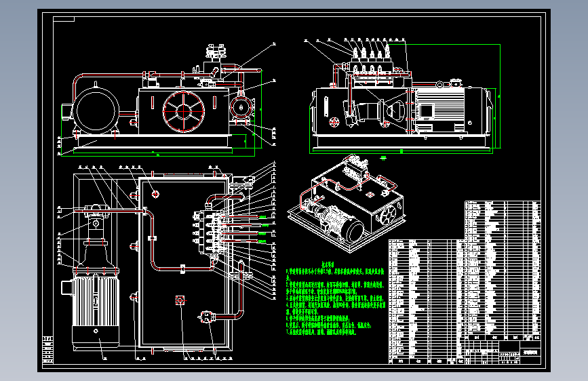This screenshot has width=588, height=381.
Task: Select the large electric motor in the plan view
Action: [x=96, y=311]
